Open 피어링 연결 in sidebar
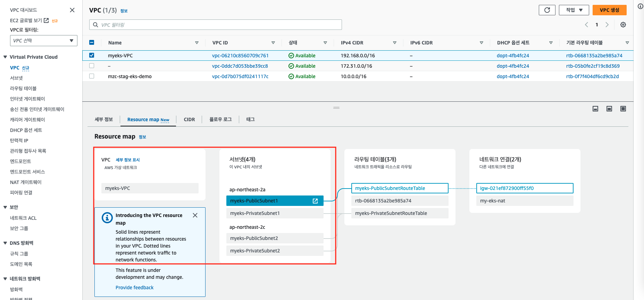 point(21,193)
